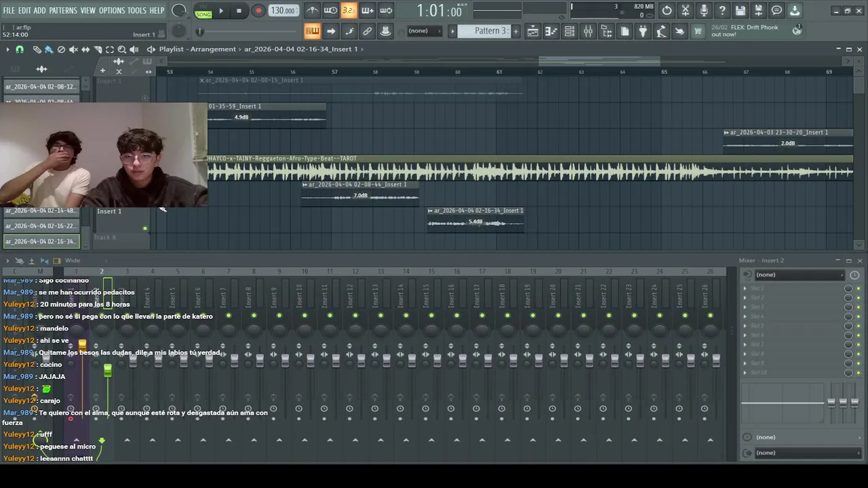The height and width of the screenshot is (488, 868).
Task: Open the Piano roll view icon
Action: point(551,31)
